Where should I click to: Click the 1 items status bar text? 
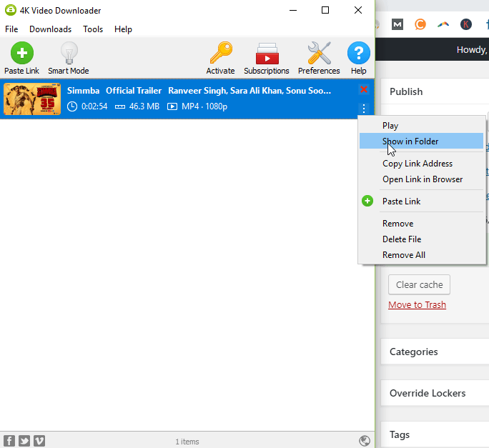[187, 442]
